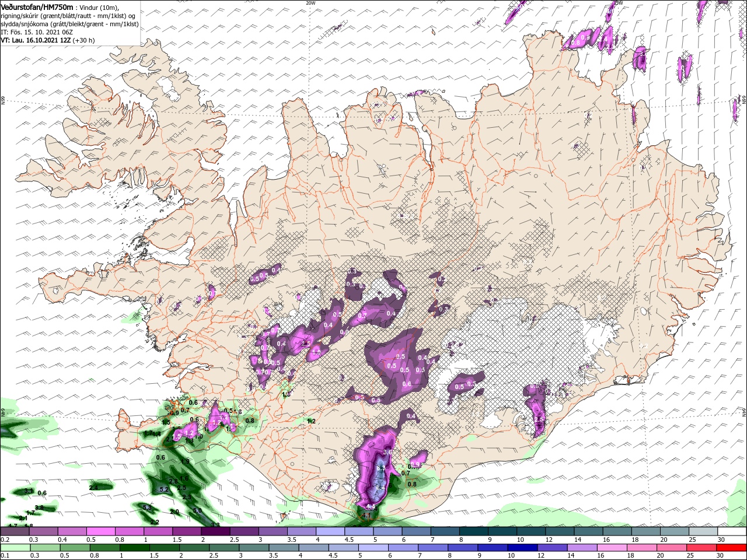
Task: Click the '20W' longitude label
Action: click(x=310, y=3)
